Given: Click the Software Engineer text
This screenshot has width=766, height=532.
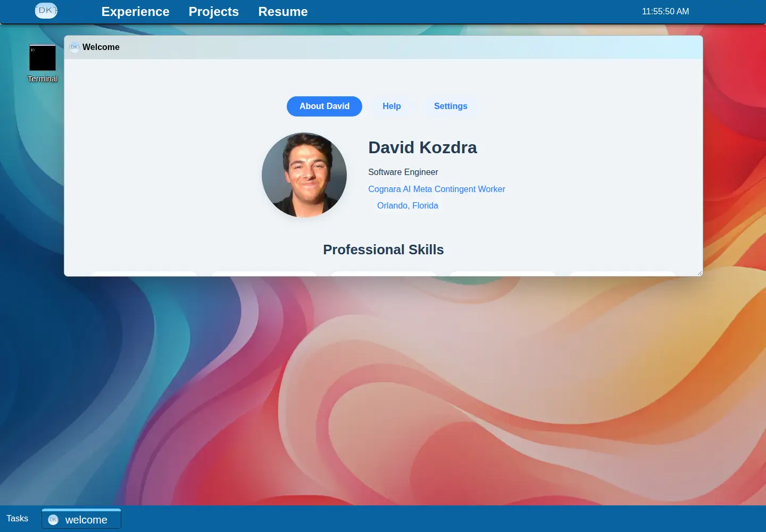Looking at the screenshot, I should [403, 172].
